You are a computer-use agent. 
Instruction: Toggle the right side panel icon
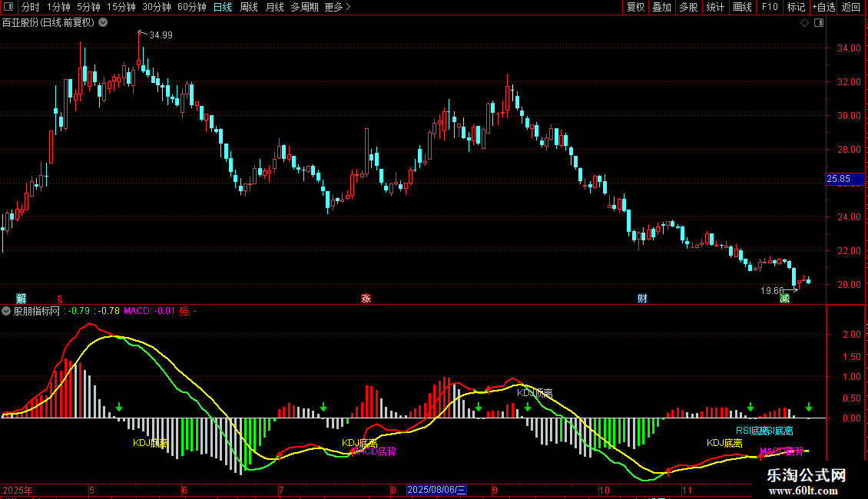(819, 23)
